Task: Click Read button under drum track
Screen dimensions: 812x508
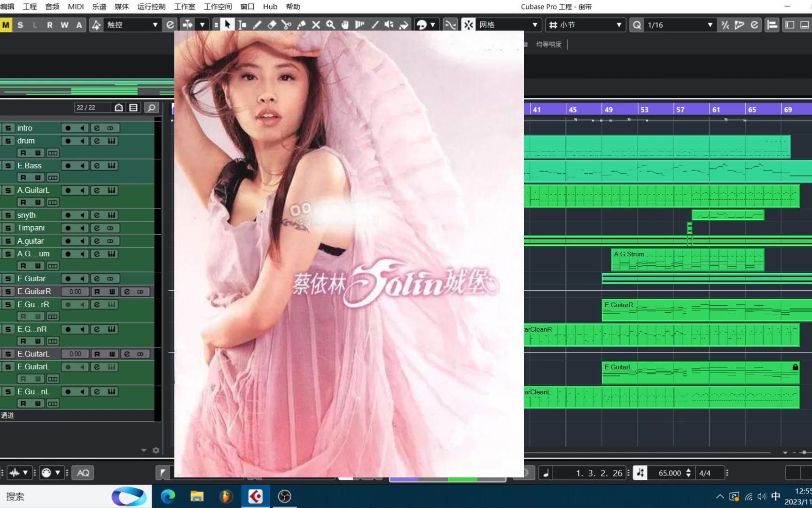Action: coord(23,153)
